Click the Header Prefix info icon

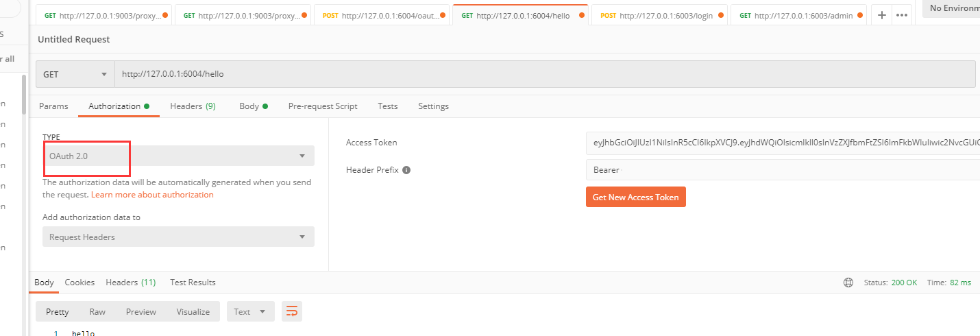click(x=406, y=170)
